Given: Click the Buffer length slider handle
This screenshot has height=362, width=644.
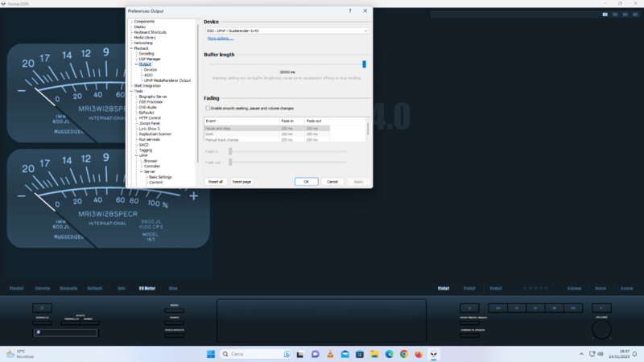Looking at the screenshot, I should (364, 64).
